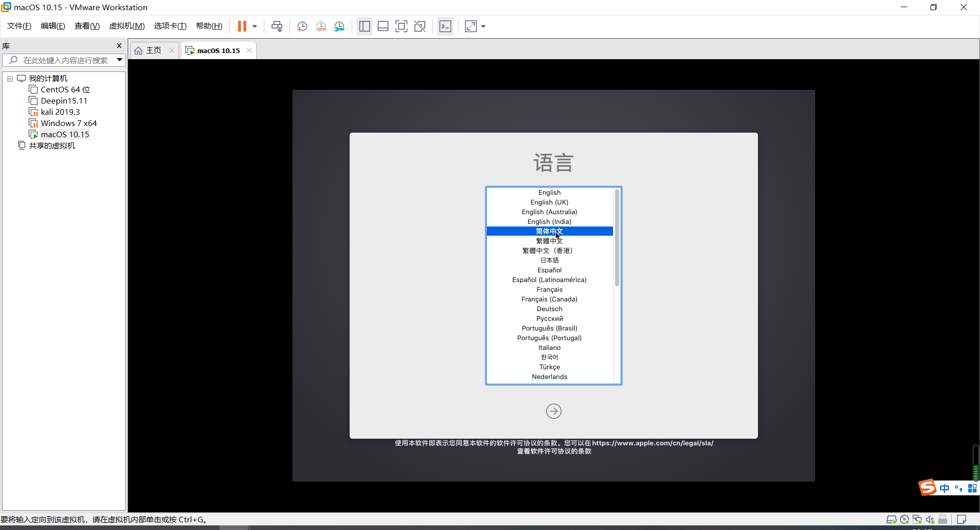Select kali 2019.3 virtual machine
980x530 pixels.
pyautogui.click(x=60, y=112)
